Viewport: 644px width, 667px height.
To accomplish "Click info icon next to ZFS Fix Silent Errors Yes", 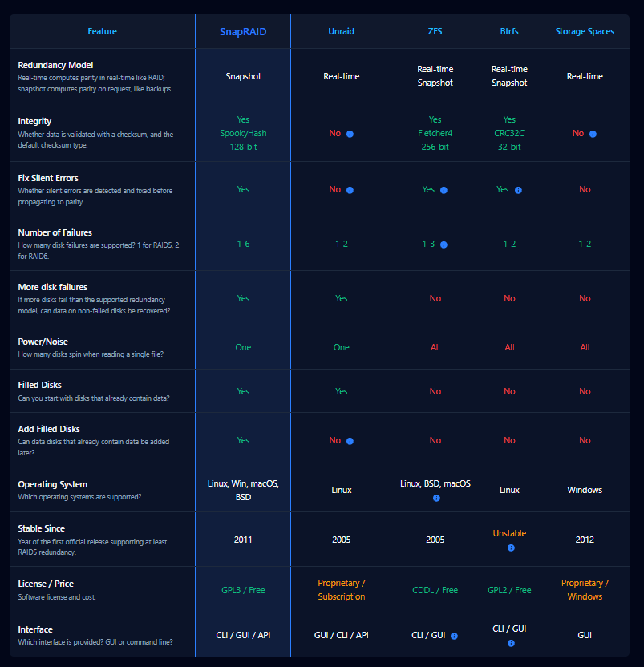I will click(x=444, y=190).
